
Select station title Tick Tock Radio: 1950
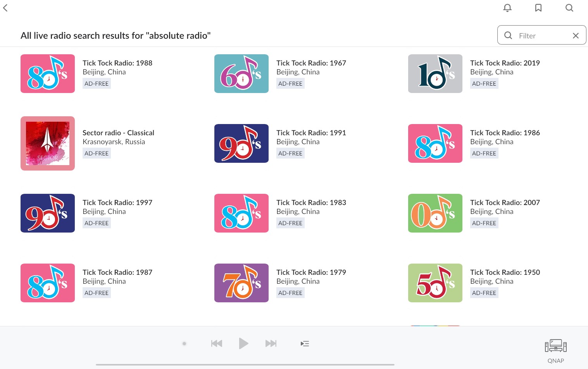click(x=505, y=272)
